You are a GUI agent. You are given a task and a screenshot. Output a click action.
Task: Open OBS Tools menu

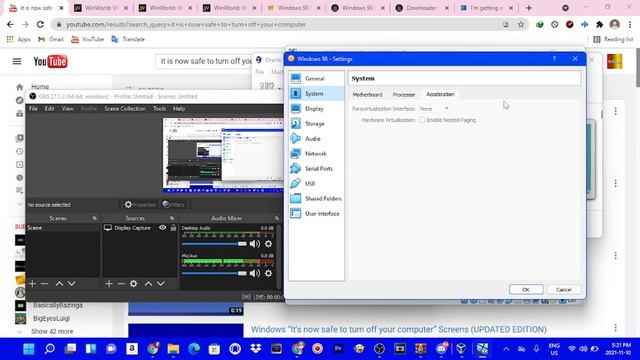pos(160,109)
